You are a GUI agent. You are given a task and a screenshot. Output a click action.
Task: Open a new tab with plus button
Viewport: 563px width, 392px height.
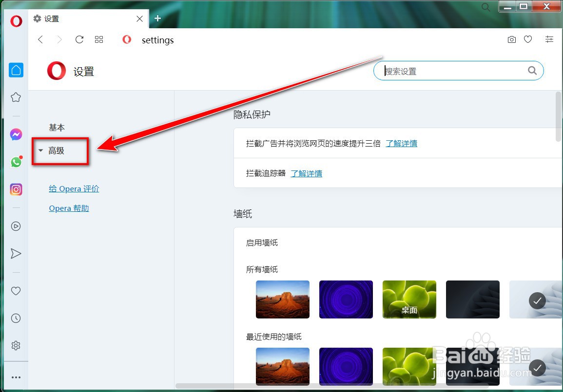(157, 19)
